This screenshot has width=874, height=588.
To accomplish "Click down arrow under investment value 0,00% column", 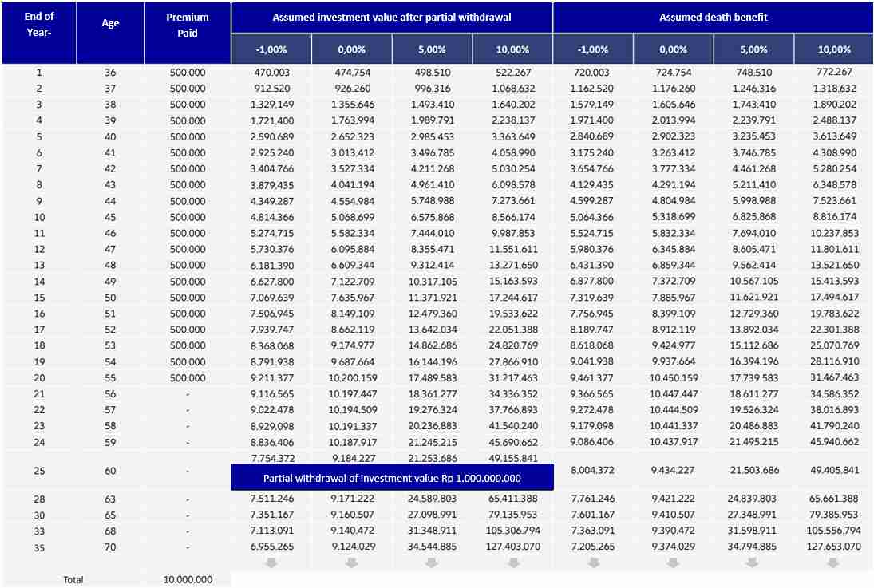I will pos(352,562).
